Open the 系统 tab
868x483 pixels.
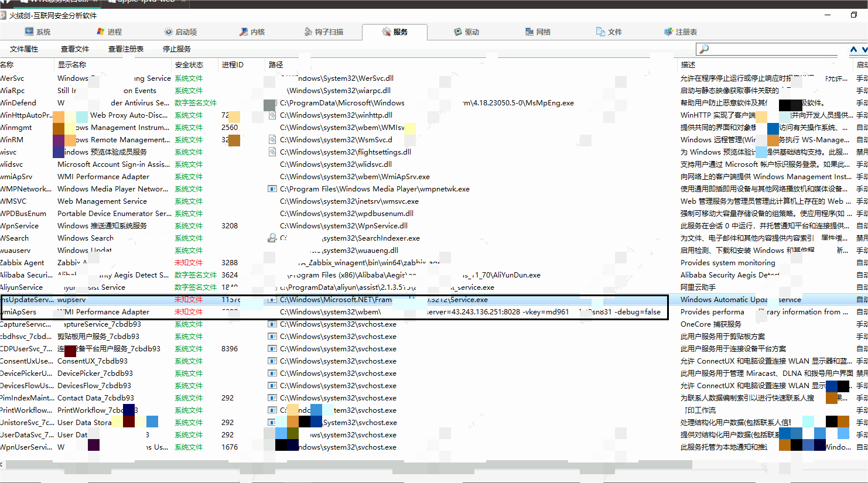tap(37, 32)
